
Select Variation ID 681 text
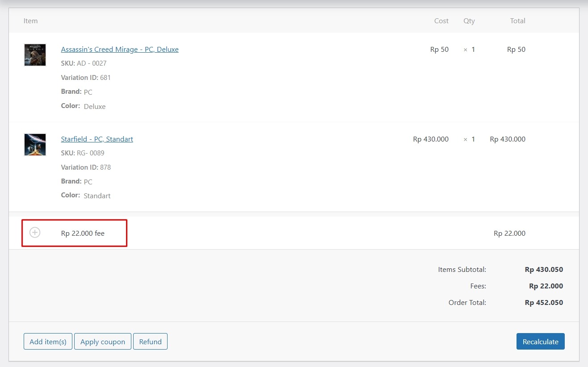coord(105,78)
